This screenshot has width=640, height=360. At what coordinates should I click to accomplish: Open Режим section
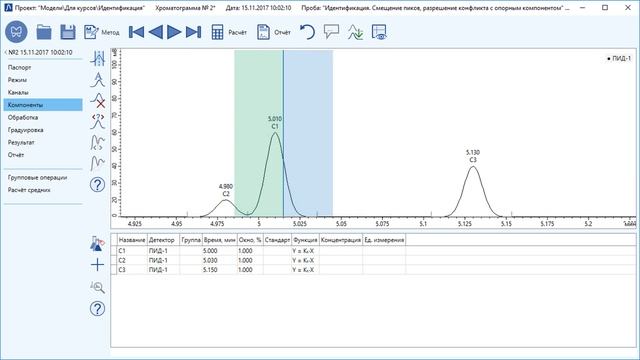[17, 80]
